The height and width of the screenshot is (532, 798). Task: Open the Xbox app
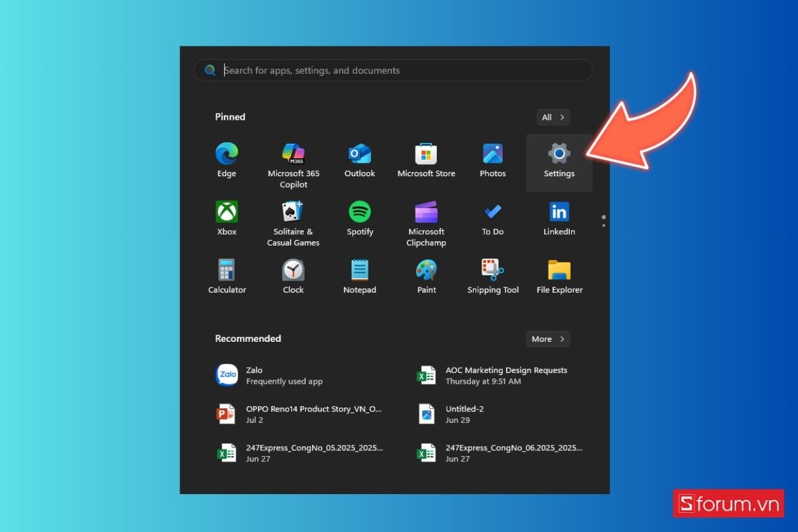click(227, 219)
